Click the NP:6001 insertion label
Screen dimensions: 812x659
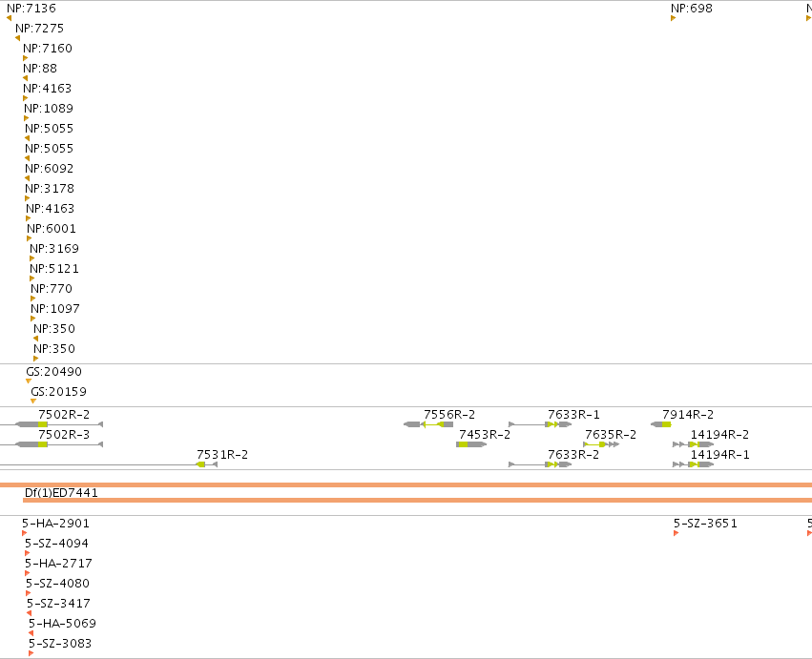tap(52, 229)
